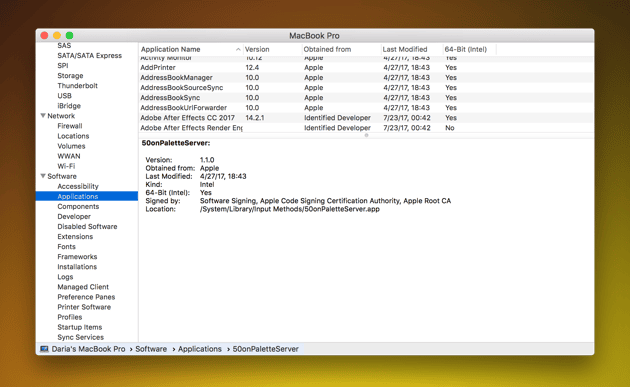Collapse the Software section triangle
This screenshot has height=387, width=630.
click(x=43, y=176)
